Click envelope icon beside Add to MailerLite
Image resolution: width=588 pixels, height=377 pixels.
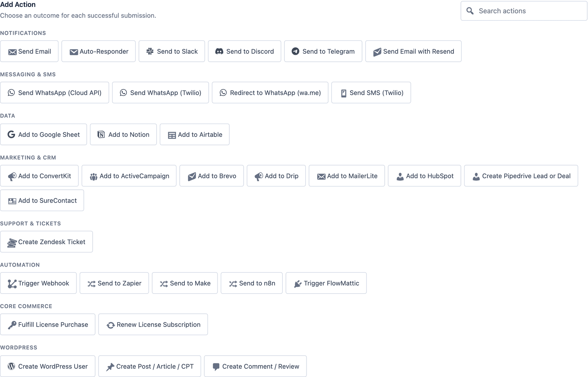(x=321, y=177)
